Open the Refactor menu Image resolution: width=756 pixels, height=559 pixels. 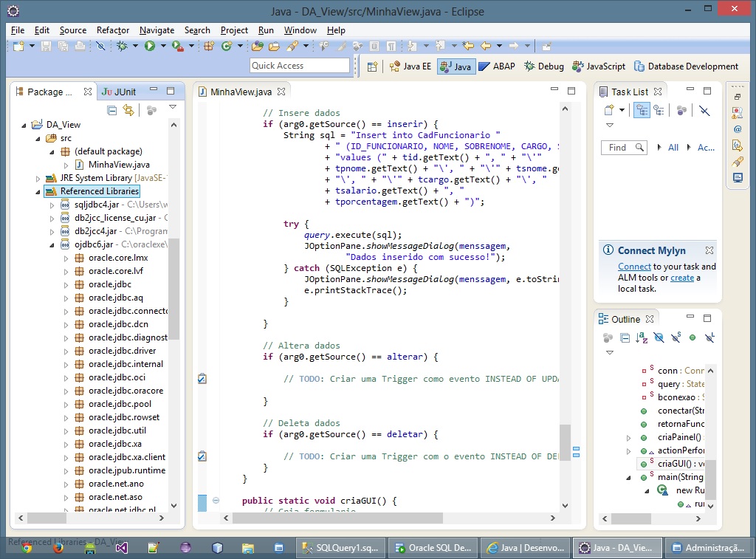[113, 30]
